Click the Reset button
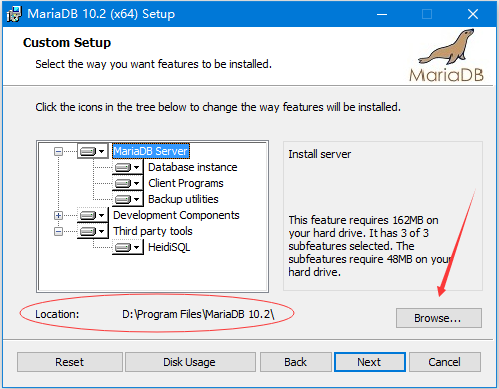 tap(70, 362)
